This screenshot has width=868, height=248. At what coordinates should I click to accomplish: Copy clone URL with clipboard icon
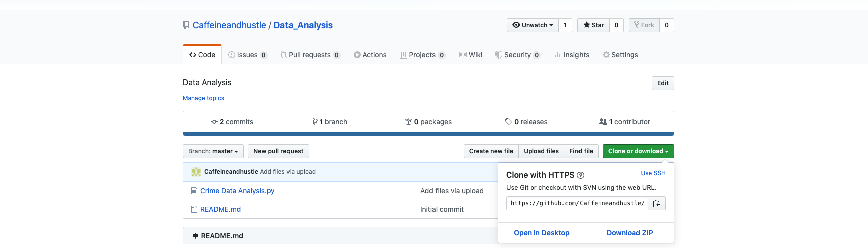(657, 203)
